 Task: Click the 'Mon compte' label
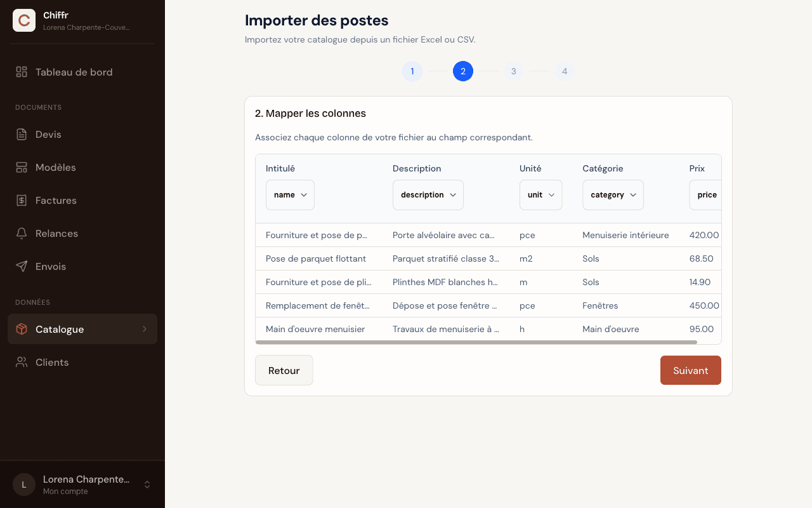(x=65, y=491)
